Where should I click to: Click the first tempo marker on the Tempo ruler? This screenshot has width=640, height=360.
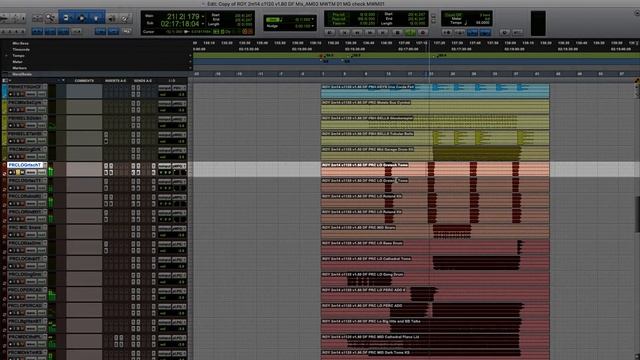[x=321, y=56]
